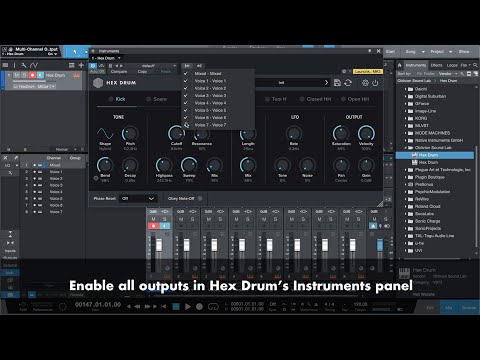
Task: Return to zero in the transport
Action: [164, 306]
